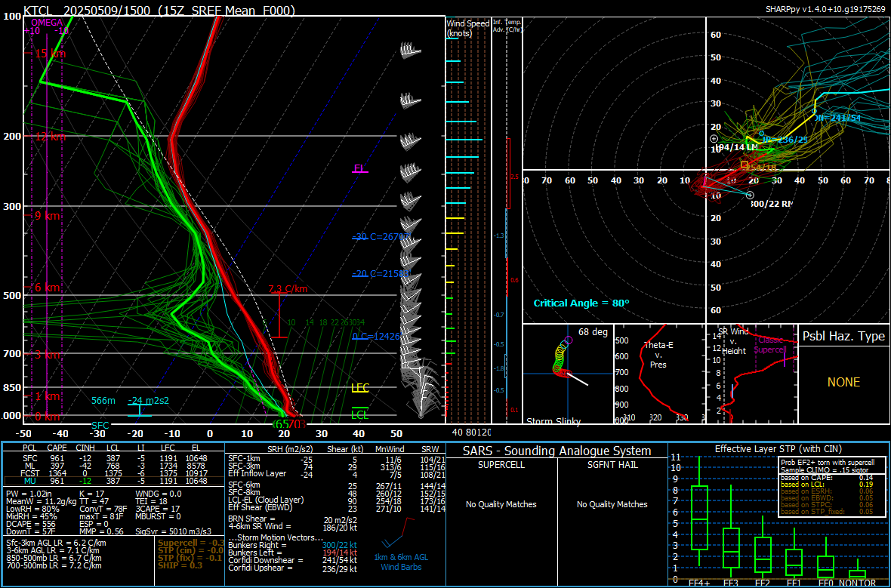Click the Eff Shear (EBWD) row label
This screenshot has height=588, width=891.
(x=261, y=507)
